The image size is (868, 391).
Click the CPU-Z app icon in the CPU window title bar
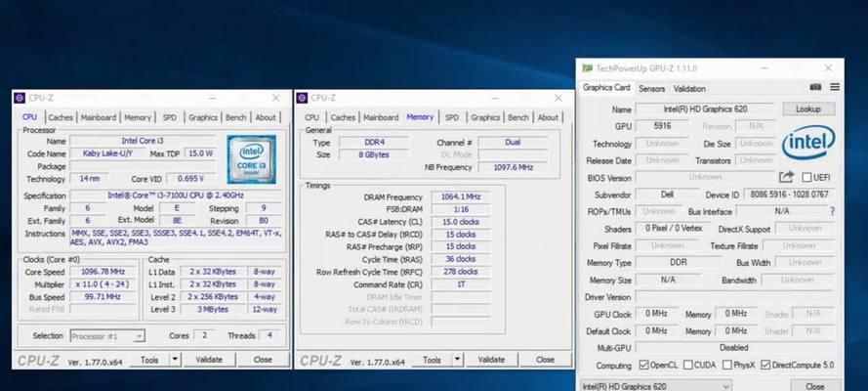(x=20, y=98)
